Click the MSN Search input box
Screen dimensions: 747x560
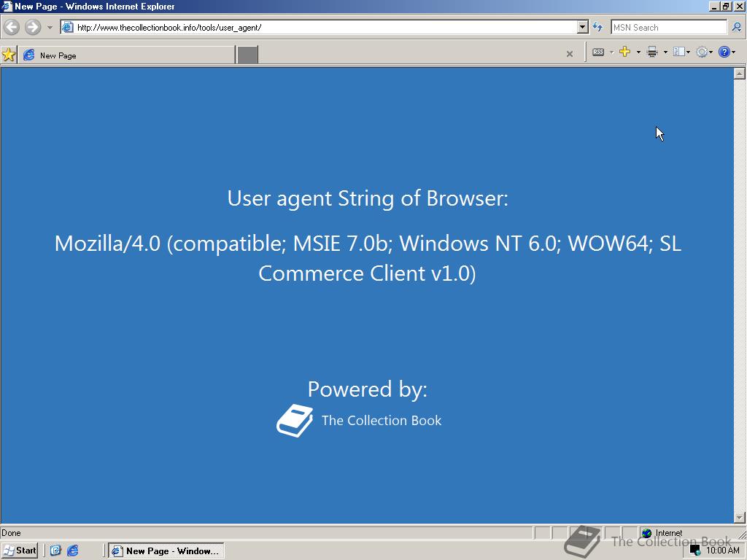(668, 27)
